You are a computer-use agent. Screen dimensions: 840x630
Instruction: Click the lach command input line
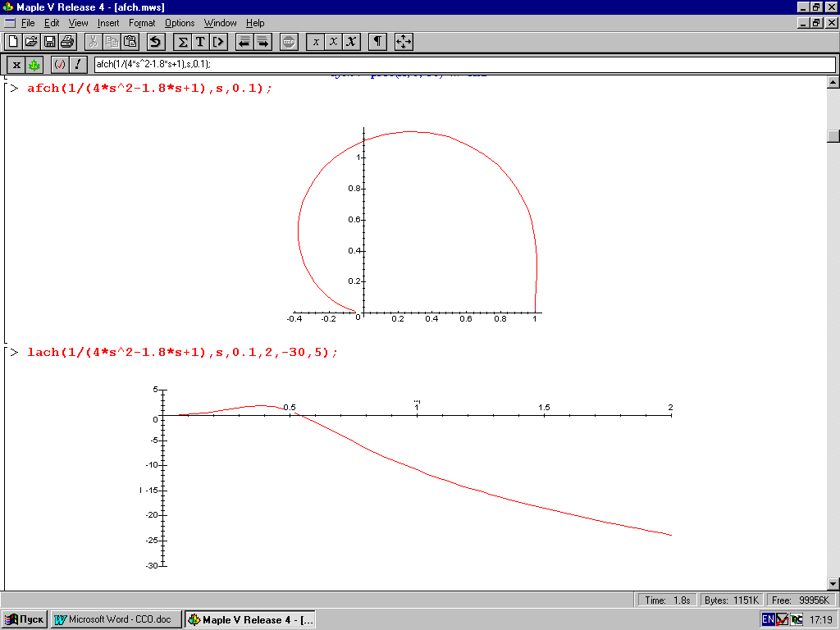pyautogui.click(x=182, y=353)
